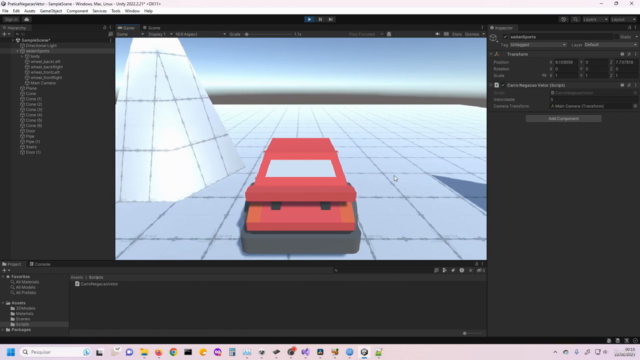Toggle the Static checkbox in Inspector
640x360 pixels.
(x=616, y=37)
